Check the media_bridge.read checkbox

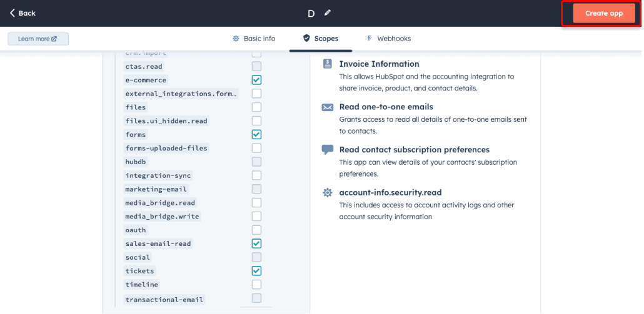(x=257, y=202)
